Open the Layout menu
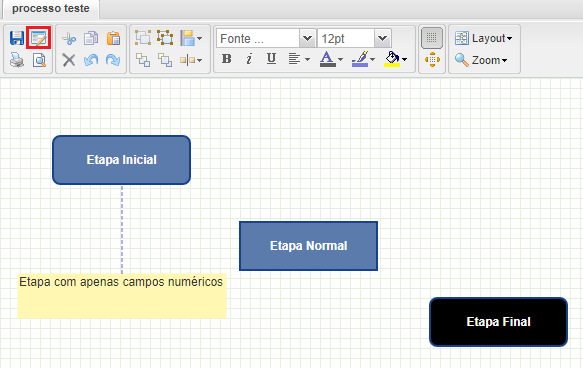 pos(483,38)
